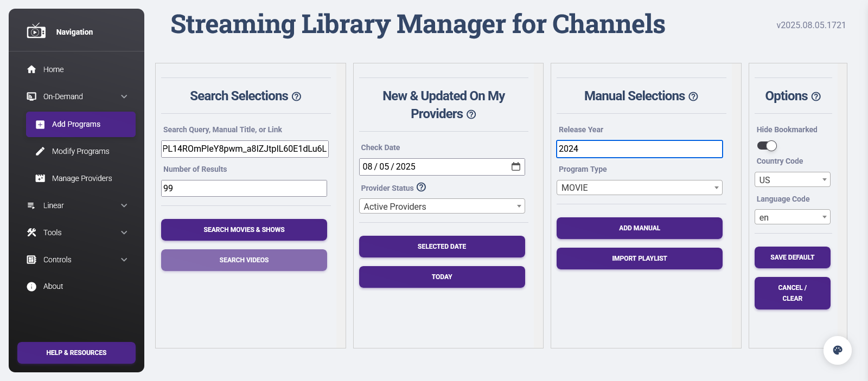Open the theme palette button
The height and width of the screenshot is (381, 868).
(x=837, y=350)
